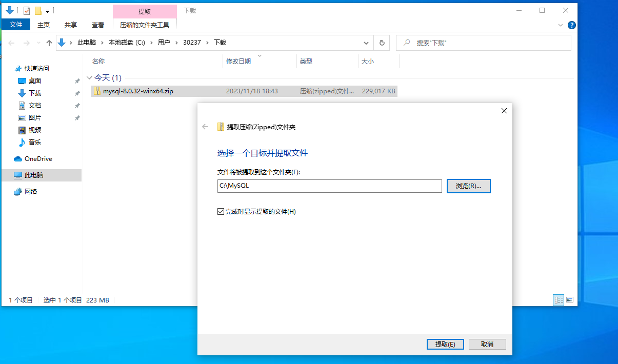Maximize the Explorer window
The image size is (618, 364).
click(542, 10)
